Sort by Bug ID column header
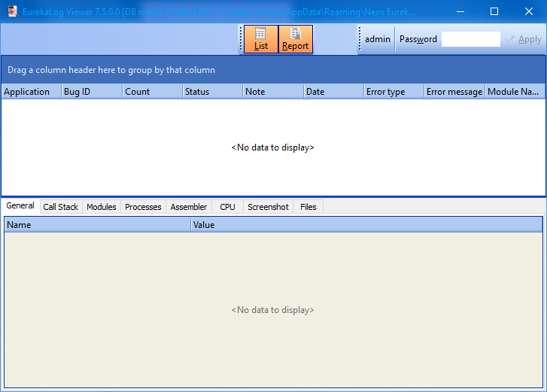Viewport: 547px width, 392px height. [92, 91]
